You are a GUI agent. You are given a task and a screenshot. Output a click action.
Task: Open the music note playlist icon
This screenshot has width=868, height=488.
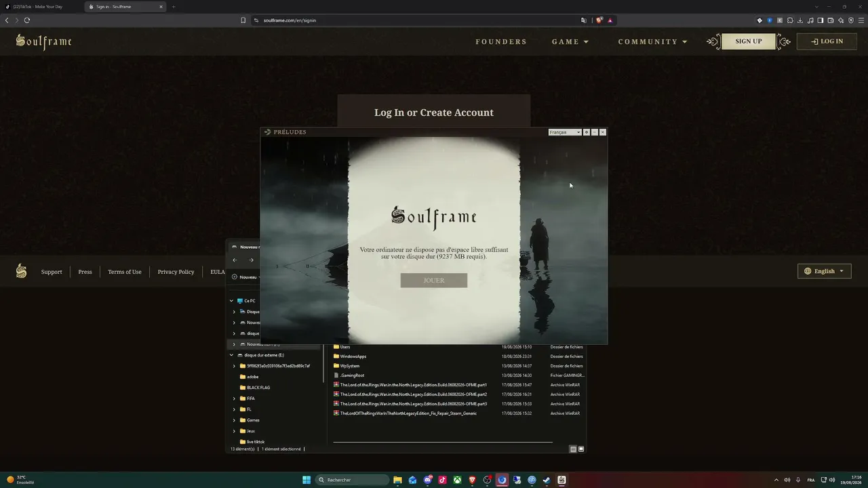pyautogui.click(x=810, y=20)
